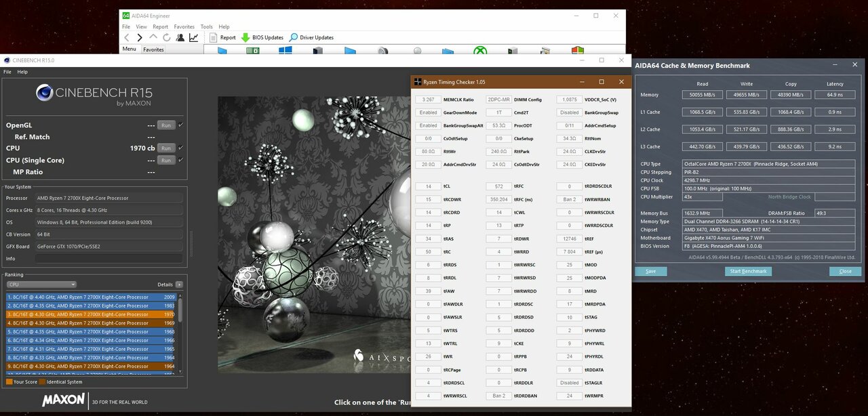Open AIDA64 View menu
868x416 pixels.
coord(141,27)
